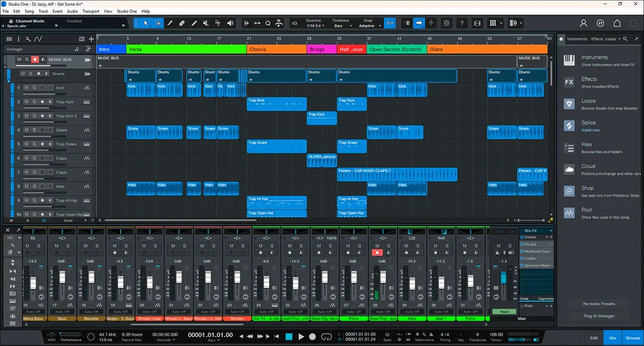644x346 pixels.
Task: Select the Eraser tool
Action: point(182,23)
